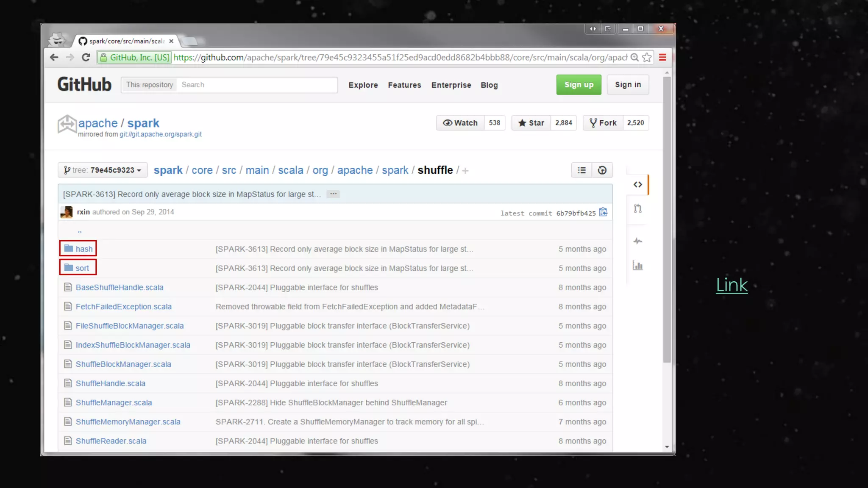Click the bookmark star in address bar
The height and width of the screenshot is (488, 868).
tap(647, 57)
